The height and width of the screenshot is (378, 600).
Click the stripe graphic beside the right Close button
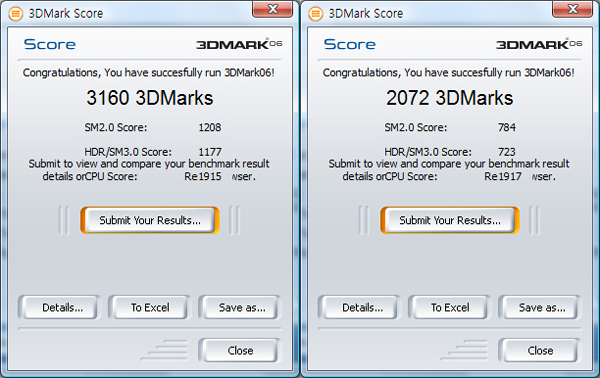[464, 350]
